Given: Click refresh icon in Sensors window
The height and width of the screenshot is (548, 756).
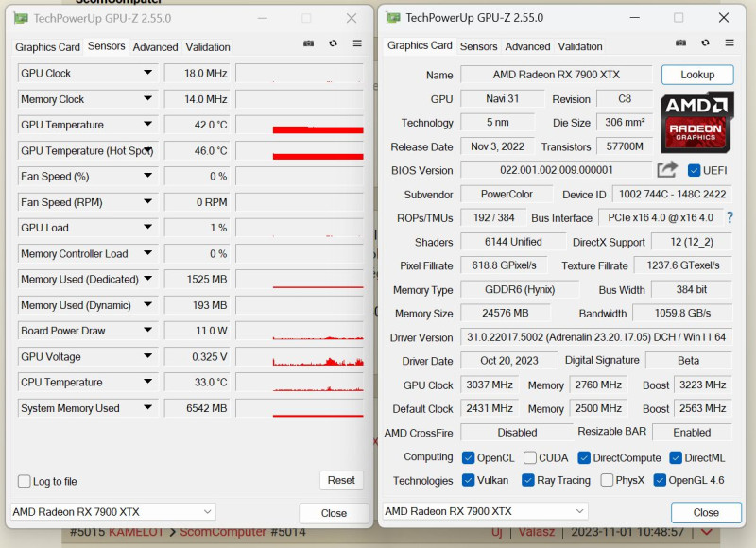Looking at the screenshot, I should pyautogui.click(x=334, y=43).
